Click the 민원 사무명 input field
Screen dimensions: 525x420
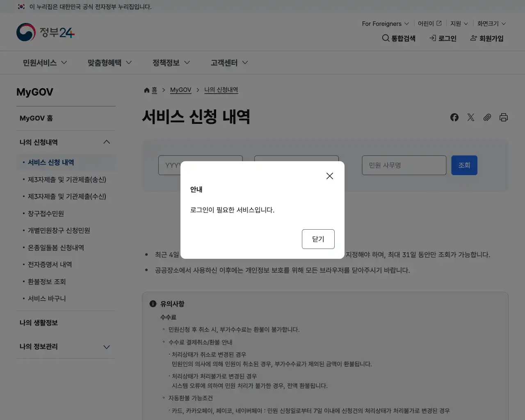(x=404, y=165)
